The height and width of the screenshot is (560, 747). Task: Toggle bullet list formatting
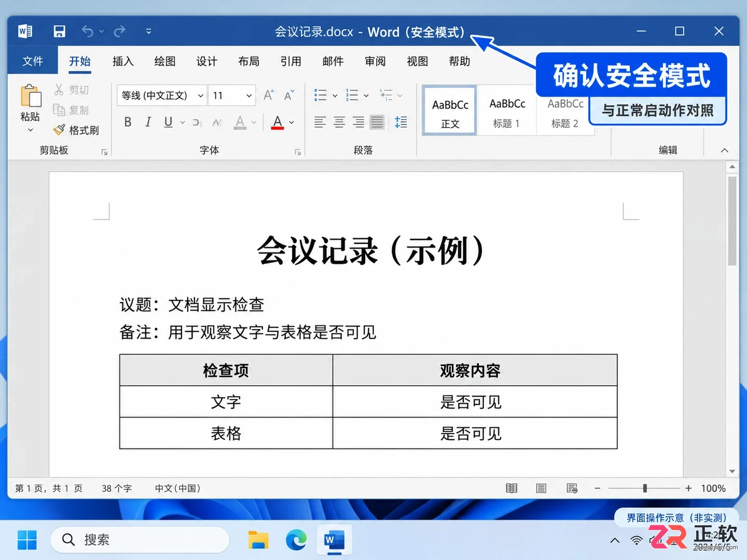click(x=320, y=95)
